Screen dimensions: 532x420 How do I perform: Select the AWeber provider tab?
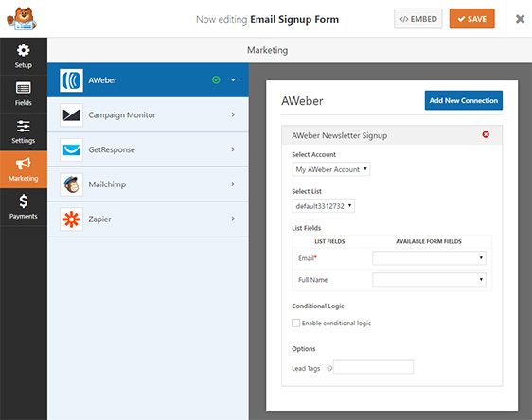tap(148, 80)
